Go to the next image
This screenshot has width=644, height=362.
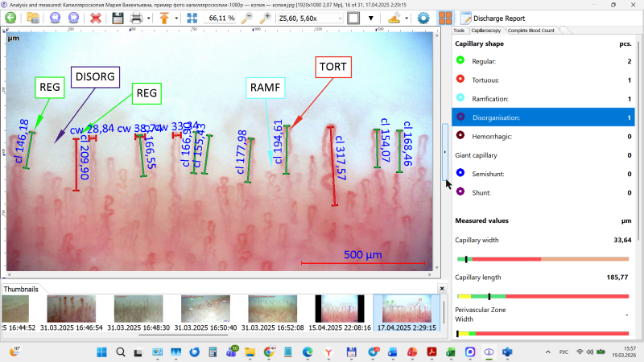click(x=73, y=18)
